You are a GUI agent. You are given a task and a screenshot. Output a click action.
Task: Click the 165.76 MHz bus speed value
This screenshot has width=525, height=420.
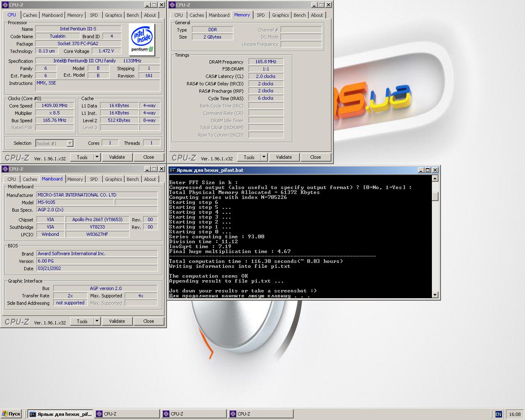(x=55, y=120)
